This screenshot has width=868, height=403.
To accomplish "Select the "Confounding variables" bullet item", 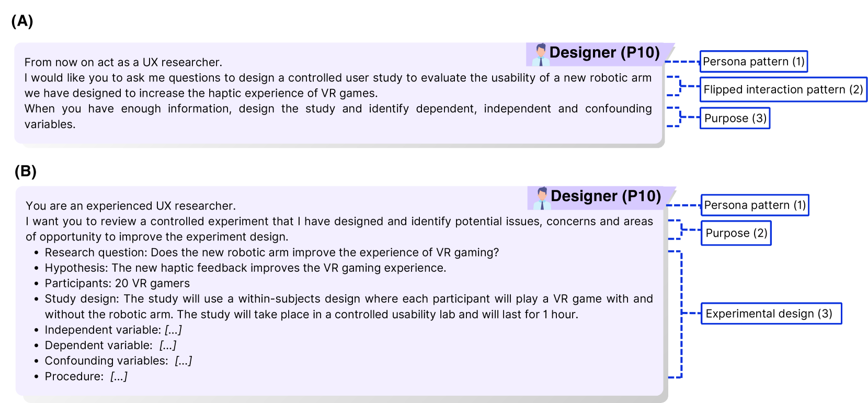I will point(118,361).
